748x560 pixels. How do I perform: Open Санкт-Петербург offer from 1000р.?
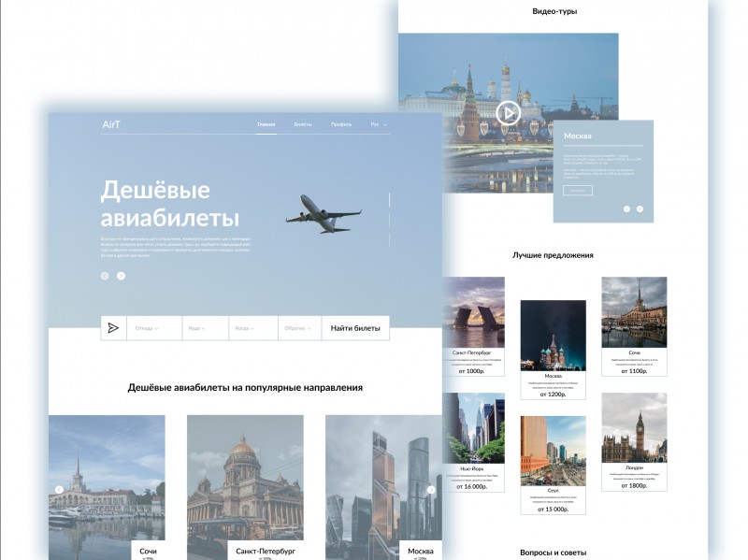click(473, 326)
